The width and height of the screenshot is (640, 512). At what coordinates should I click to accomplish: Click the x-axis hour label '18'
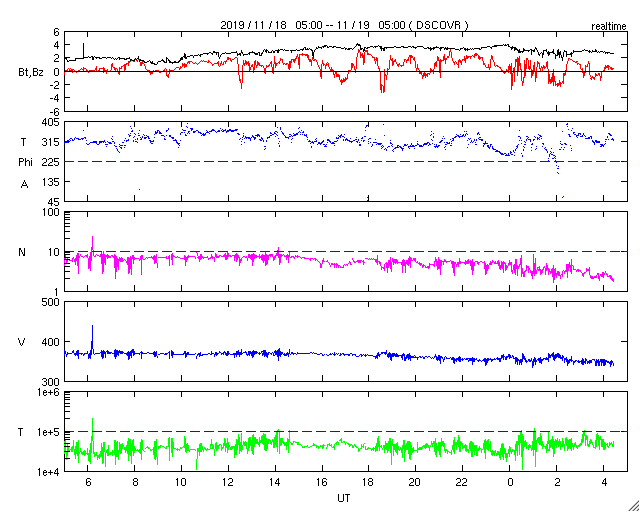click(369, 482)
